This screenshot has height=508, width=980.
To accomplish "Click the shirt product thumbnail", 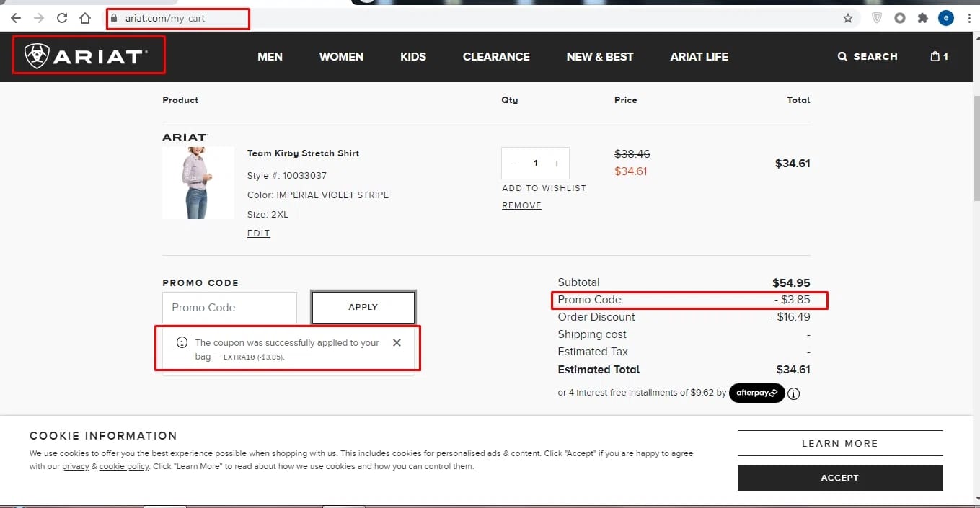I will 198,183.
